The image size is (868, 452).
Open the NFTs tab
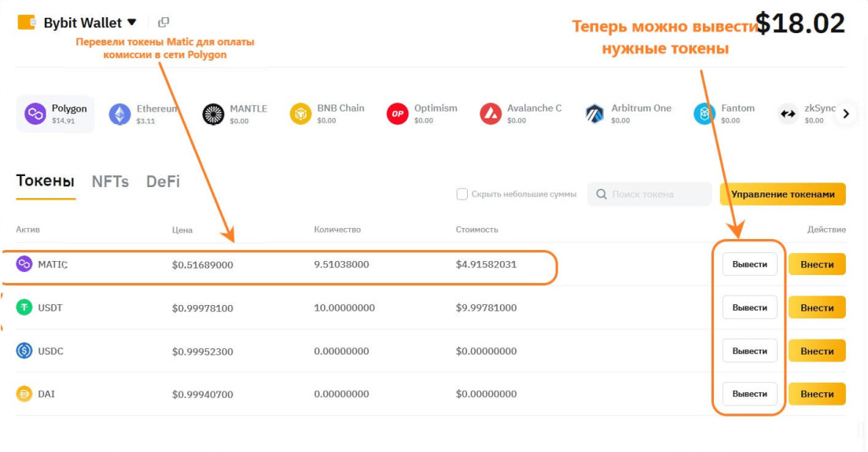[x=110, y=182]
